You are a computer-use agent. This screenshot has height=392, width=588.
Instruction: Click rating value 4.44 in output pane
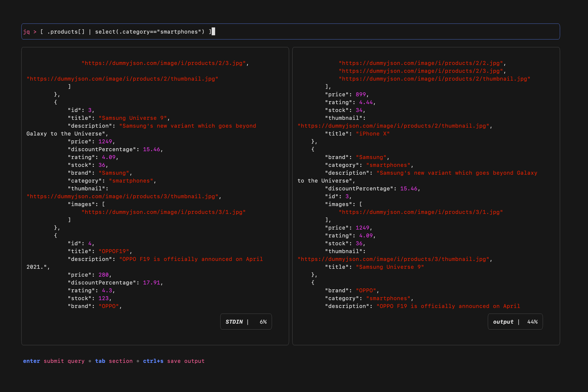(366, 102)
